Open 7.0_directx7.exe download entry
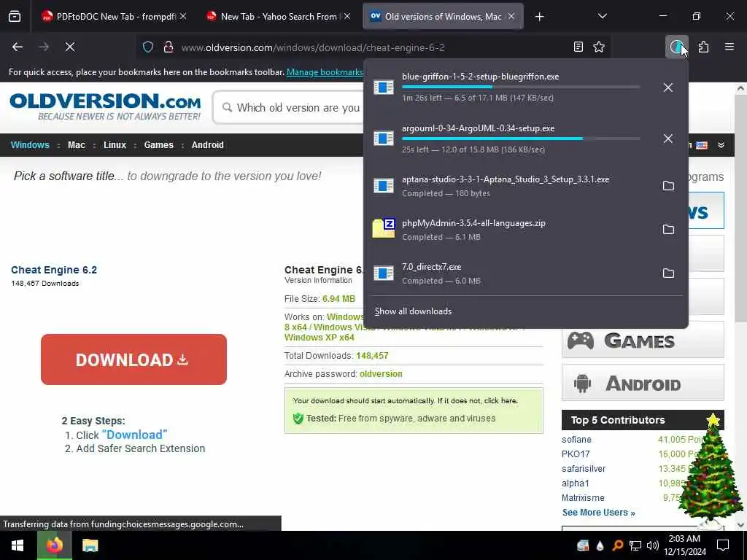The image size is (747, 560). pos(510,273)
